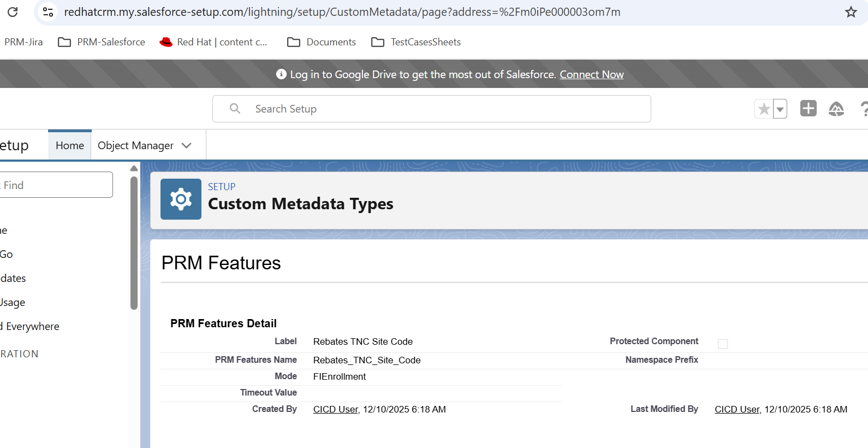Click the Connect Now link
The height and width of the screenshot is (448, 868).
point(591,75)
